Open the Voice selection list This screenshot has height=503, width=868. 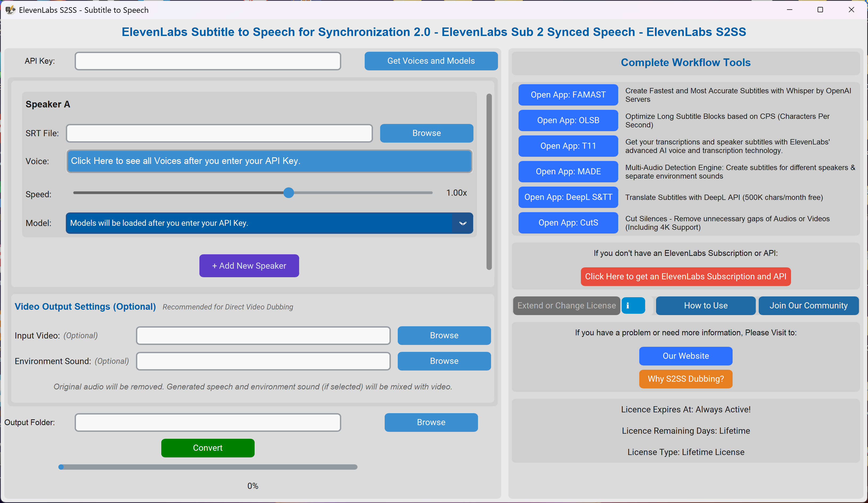[269, 161]
